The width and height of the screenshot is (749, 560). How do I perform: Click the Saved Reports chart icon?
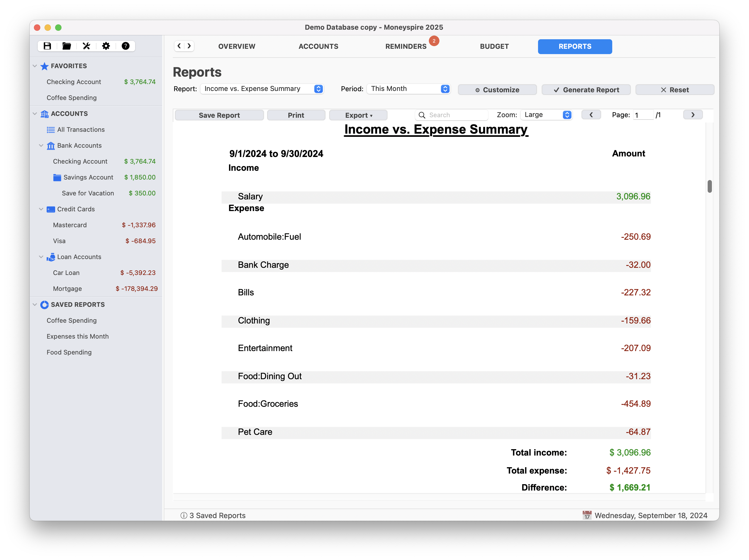pos(44,305)
